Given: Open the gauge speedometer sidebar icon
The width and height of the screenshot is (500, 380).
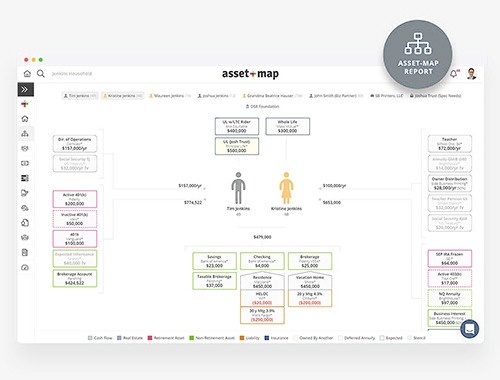Looking at the screenshot, I should [25, 267].
